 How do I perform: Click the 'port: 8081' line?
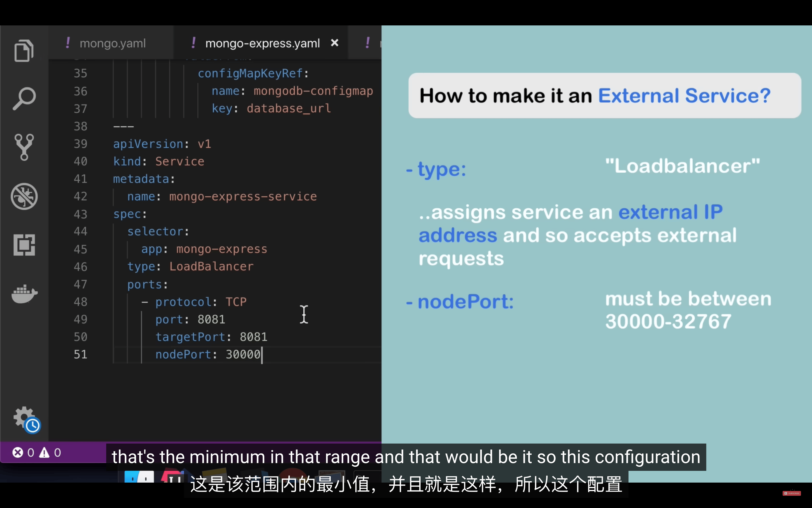coord(190,319)
